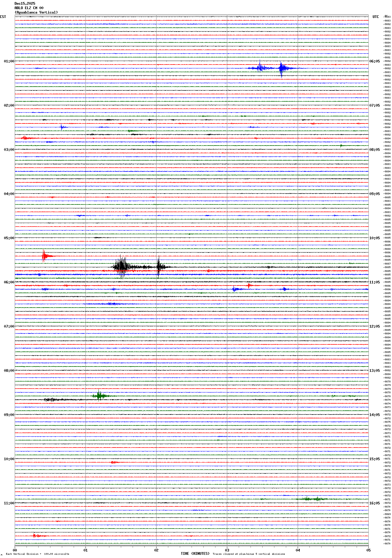Viewport: 392px width, 558px height.
Task: Click the 11:00 CST time marker
Action: (x=9, y=503)
